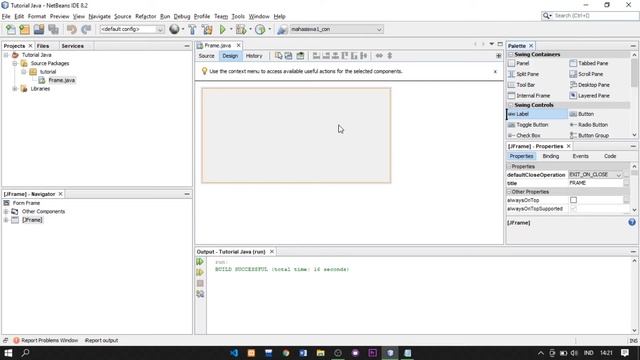Select the Radio Button component in Palette
The image size is (640, 360).
pos(589,124)
